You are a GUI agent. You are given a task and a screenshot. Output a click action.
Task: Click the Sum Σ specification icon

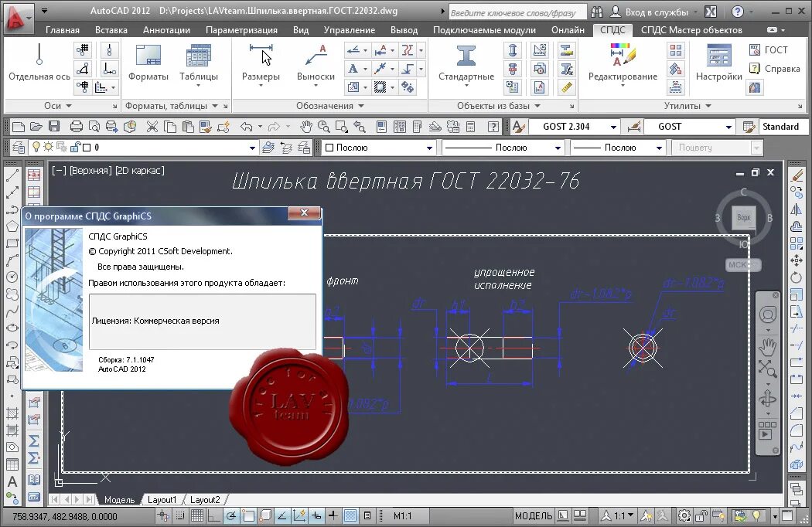click(x=34, y=441)
